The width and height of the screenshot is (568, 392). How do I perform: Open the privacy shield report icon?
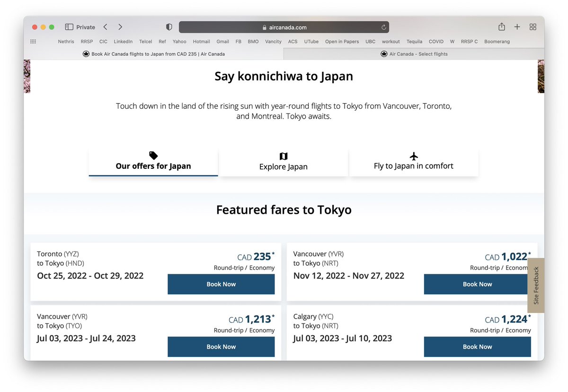169,27
